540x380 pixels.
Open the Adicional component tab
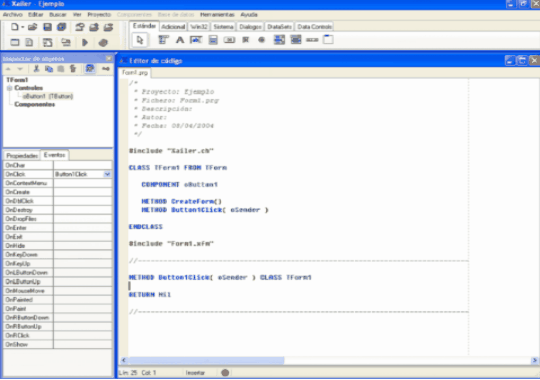(x=173, y=27)
